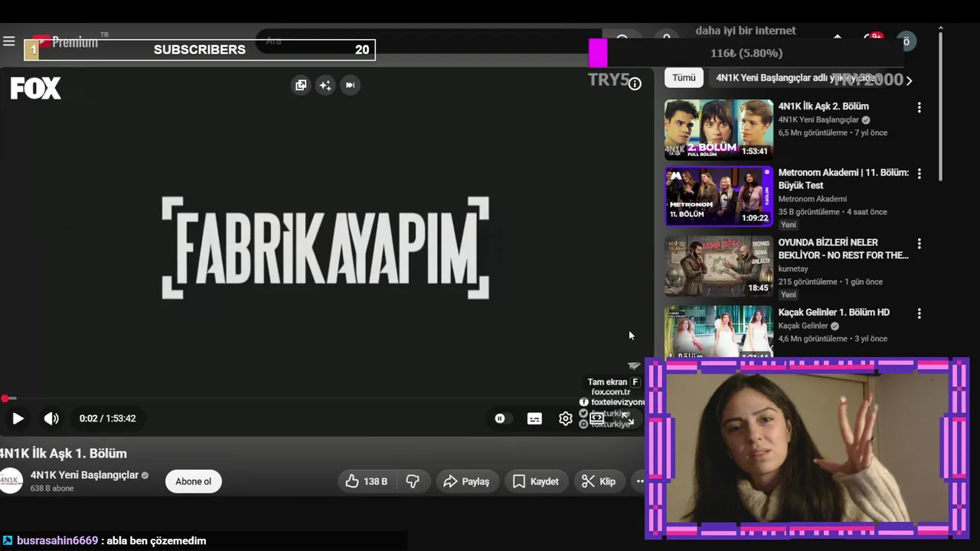Click the verified badge beside channel name
The height and width of the screenshot is (551, 980).
145,475
